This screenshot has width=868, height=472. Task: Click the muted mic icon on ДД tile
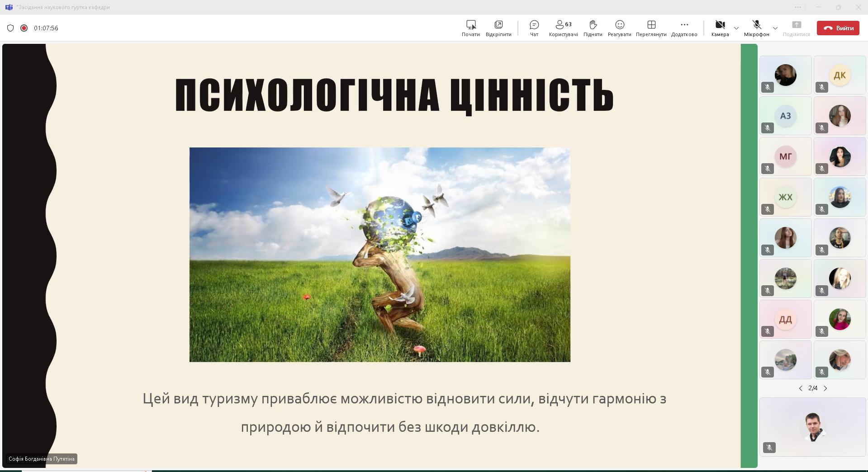768,331
